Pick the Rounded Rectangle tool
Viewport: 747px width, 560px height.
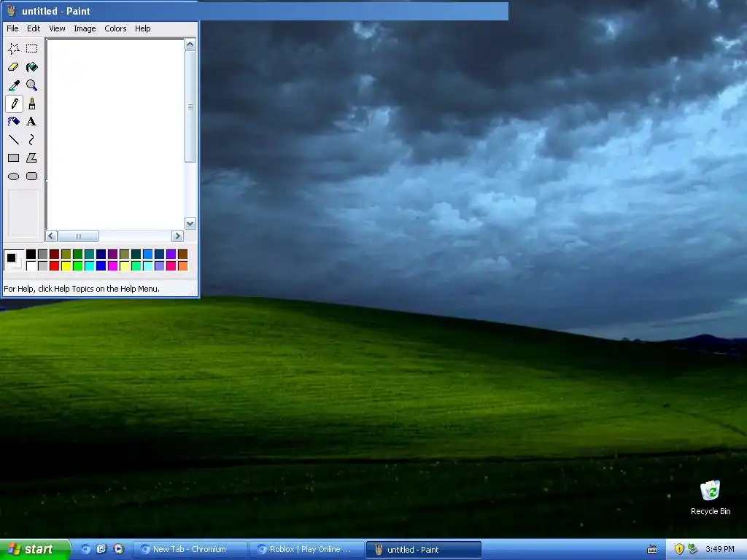tap(31, 176)
